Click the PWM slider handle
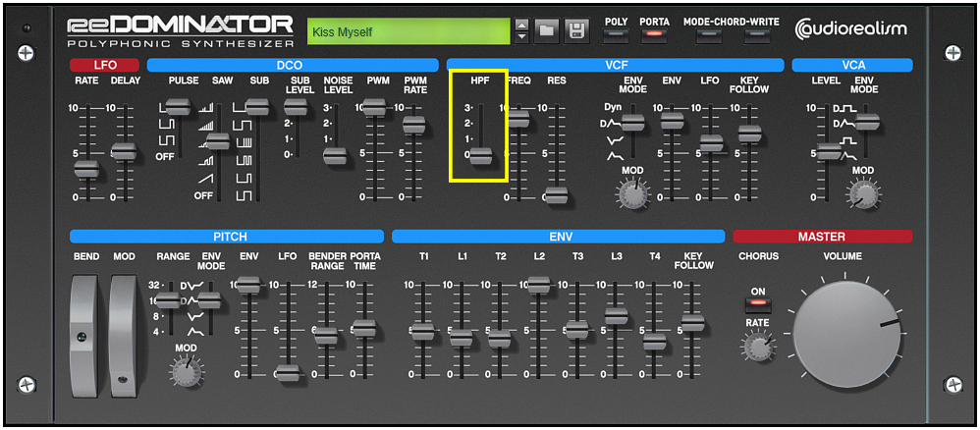This screenshot has height=430, width=980. click(374, 106)
